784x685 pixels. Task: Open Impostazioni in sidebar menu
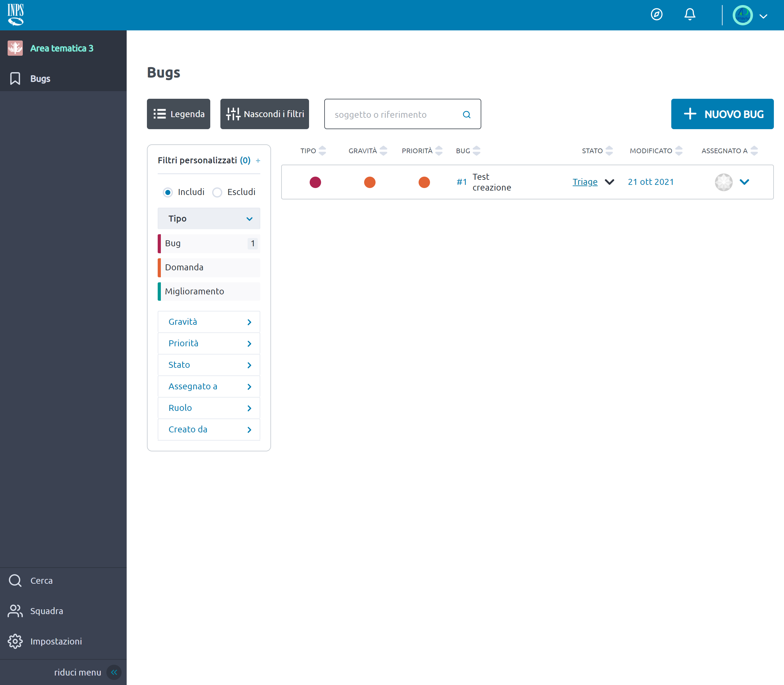pyautogui.click(x=56, y=641)
